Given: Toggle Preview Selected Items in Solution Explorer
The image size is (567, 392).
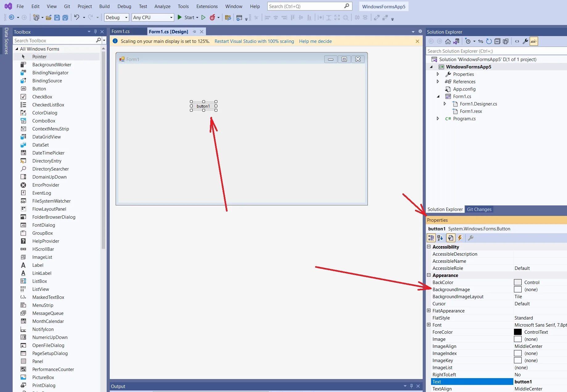Looking at the screenshot, I should coord(534,41).
